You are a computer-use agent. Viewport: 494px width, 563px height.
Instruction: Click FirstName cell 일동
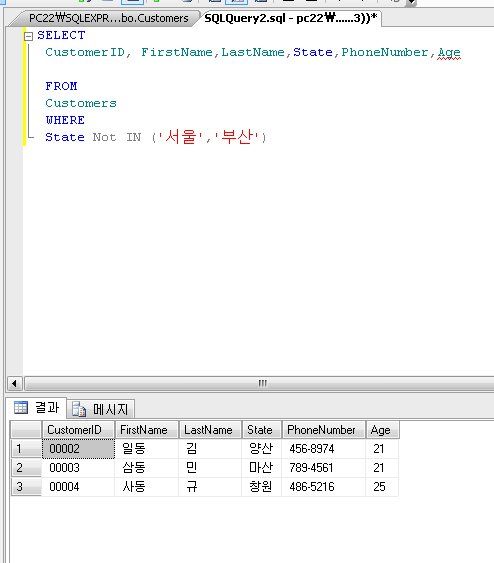(146, 449)
